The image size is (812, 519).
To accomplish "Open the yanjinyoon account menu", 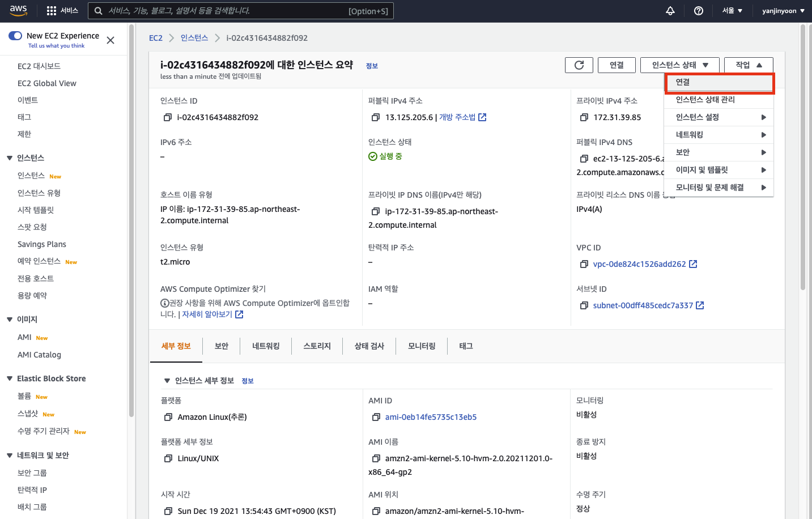I will (x=783, y=11).
